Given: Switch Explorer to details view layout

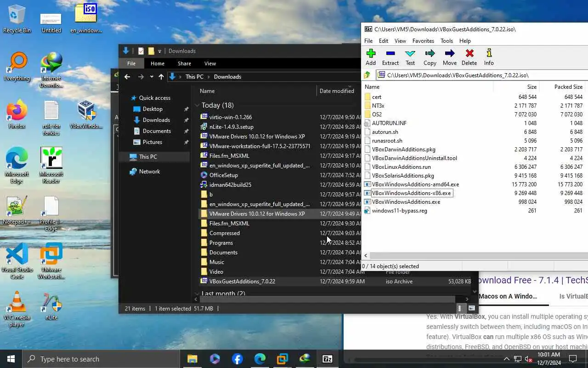Looking at the screenshot, I should coord(460,309).
